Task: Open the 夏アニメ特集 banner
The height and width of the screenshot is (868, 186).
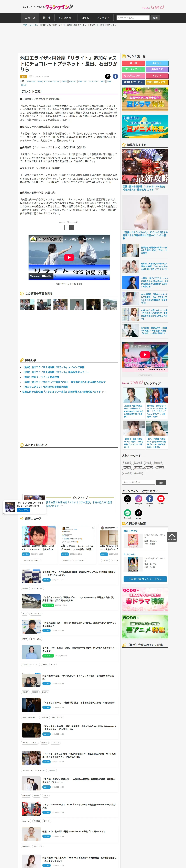Action: [x=145, y=127]
